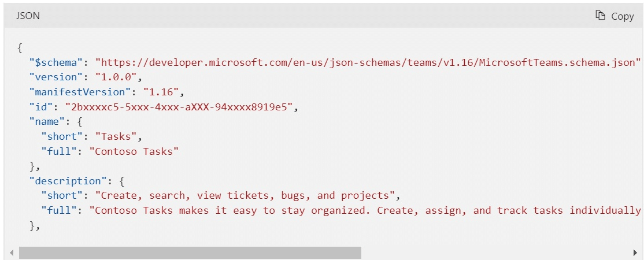This screenshot has height=260, width=644.
Task: Click the Copy icon in the code header
Action: pos(601,16)
